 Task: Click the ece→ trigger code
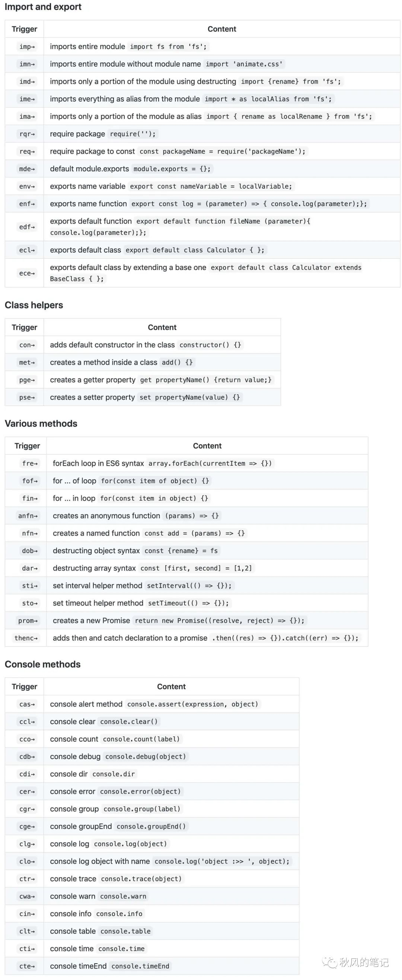pos(27,273)
